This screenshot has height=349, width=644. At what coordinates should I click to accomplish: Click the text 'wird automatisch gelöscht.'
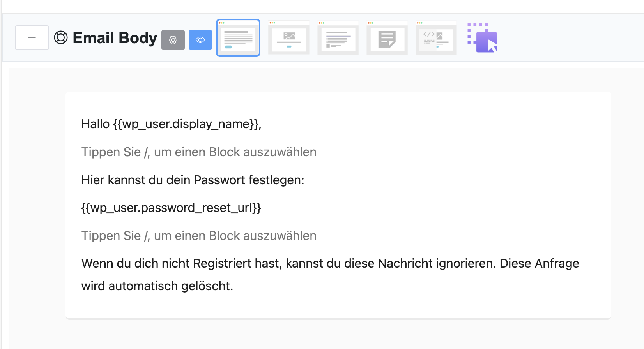(157, 286)
